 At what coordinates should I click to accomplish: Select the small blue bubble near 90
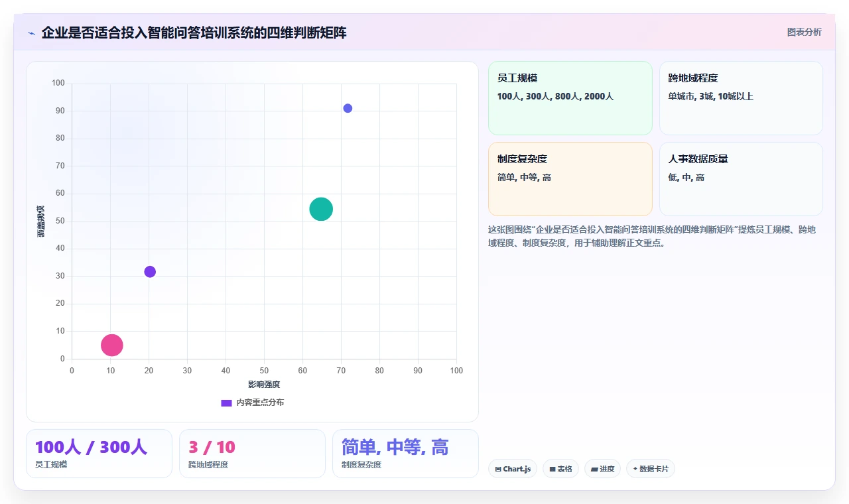348,108
